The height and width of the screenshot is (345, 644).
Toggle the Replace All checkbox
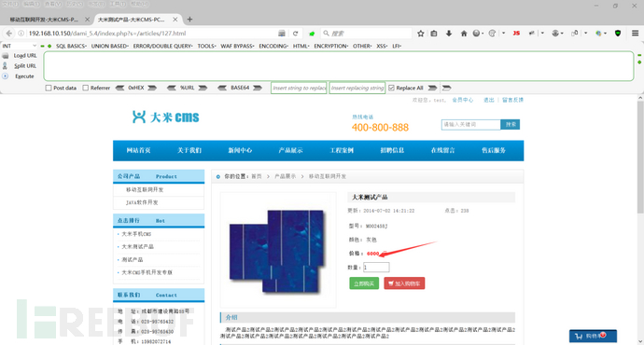391,88
